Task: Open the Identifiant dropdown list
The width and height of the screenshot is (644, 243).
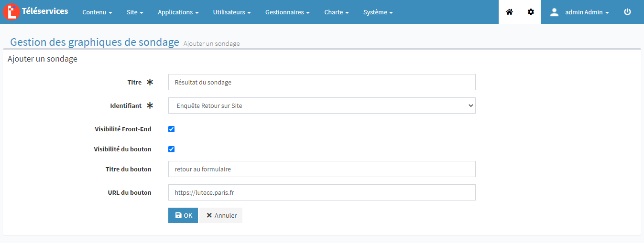Action: click(322, 106)
